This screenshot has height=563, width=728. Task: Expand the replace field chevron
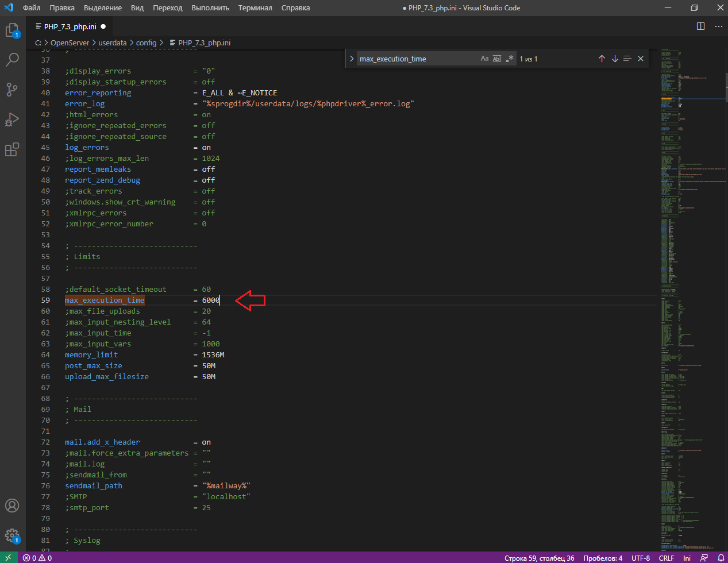pyautogui.click(x=352, y=59)
